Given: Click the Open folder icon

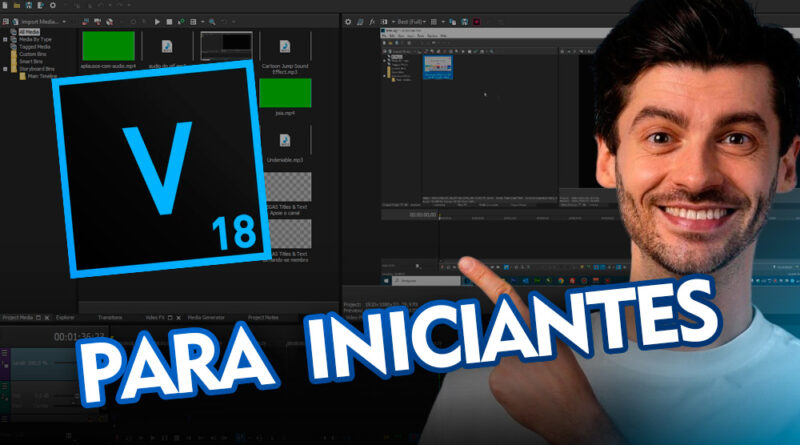Looking at the screenshot, I should 17,5.
